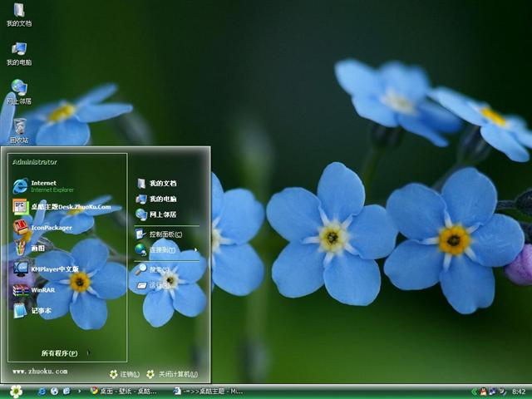Launch Internet Explorer from the start menu
Image resolution: width=532 pixels, height=399 pixels.
tap(43, 186)
